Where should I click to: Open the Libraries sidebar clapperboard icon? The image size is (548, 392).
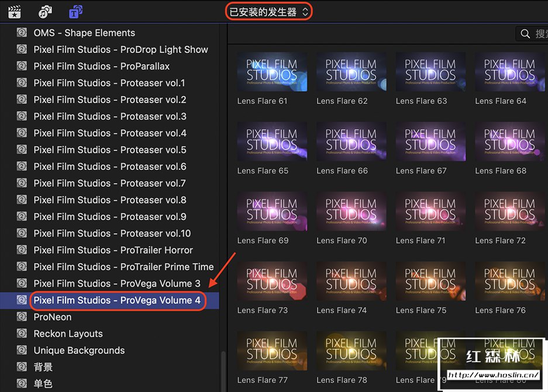point(15,12)
